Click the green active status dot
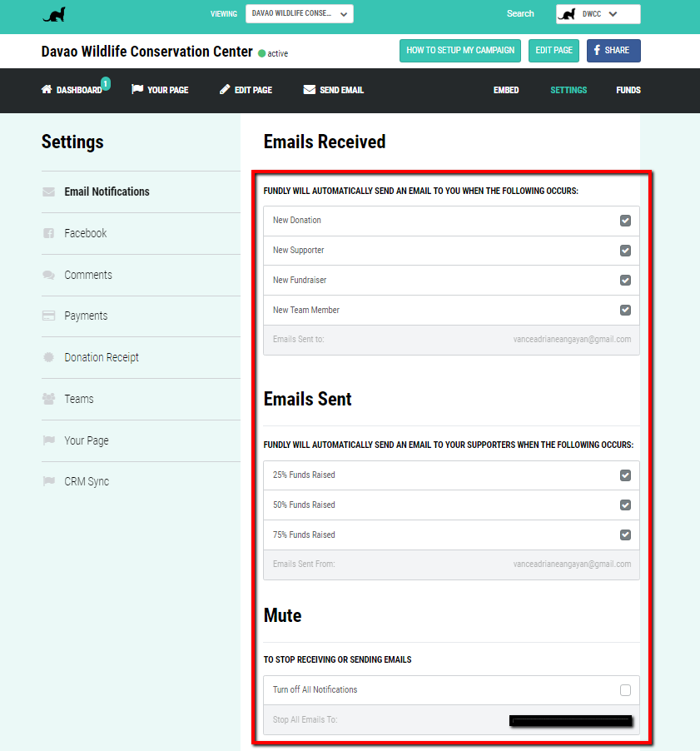The height and width of the screenshot is (751, 700). [261, 53]
